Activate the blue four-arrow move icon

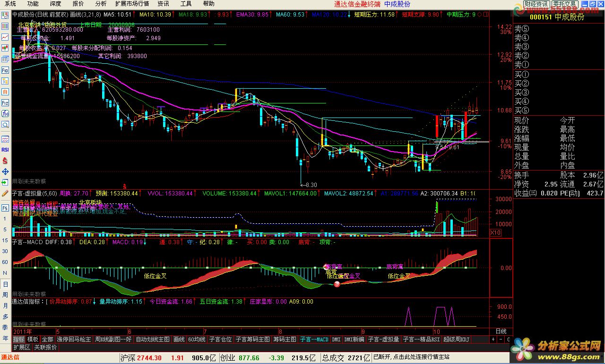[x=5, y=171]
